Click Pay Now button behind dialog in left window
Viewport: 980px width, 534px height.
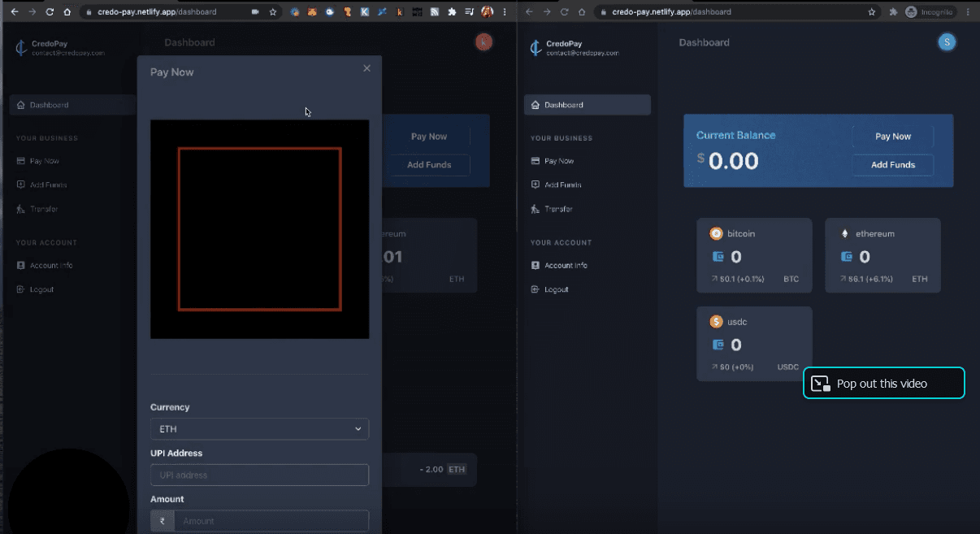(x=429, y=137)
